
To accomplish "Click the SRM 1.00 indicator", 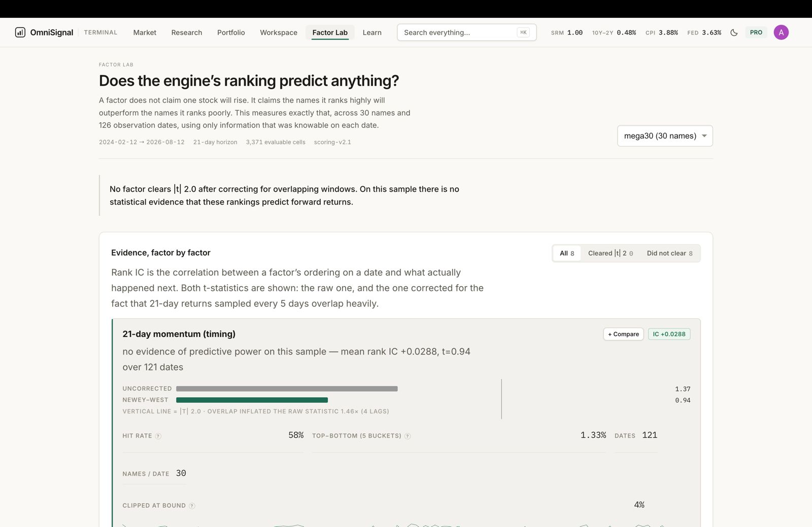I will tap(567, 32).
